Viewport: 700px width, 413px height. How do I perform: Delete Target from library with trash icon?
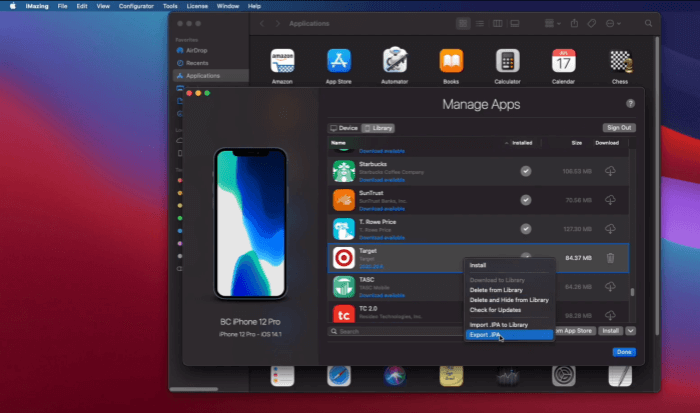pyautogui.click(x=610, y=258)
